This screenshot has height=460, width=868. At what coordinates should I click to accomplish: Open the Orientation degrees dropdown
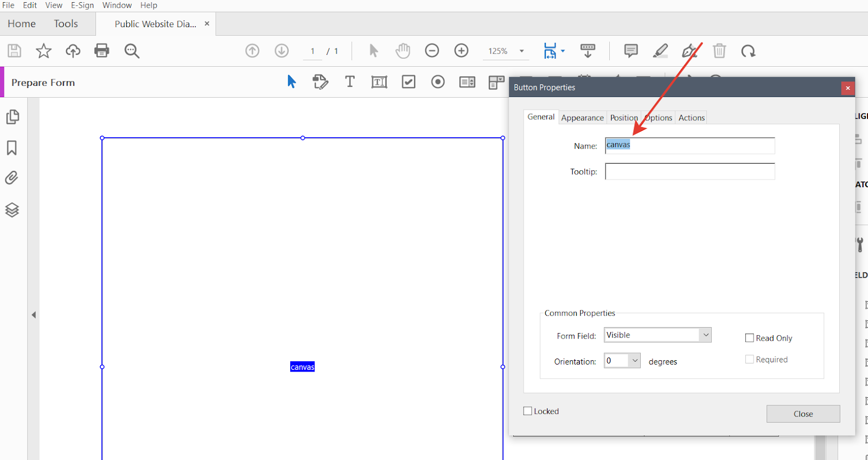tap(634, 361)
